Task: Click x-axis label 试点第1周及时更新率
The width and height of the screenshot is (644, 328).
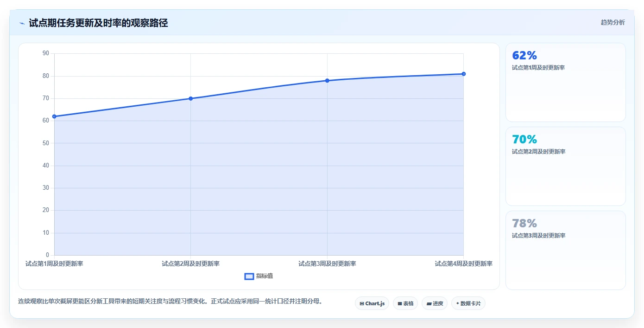Action: (54, 264)
